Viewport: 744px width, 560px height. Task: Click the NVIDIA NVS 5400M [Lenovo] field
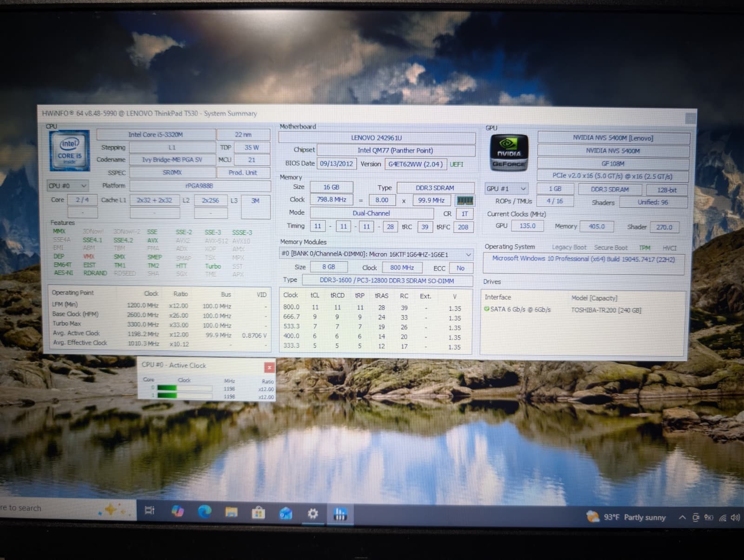coord(613,138)
